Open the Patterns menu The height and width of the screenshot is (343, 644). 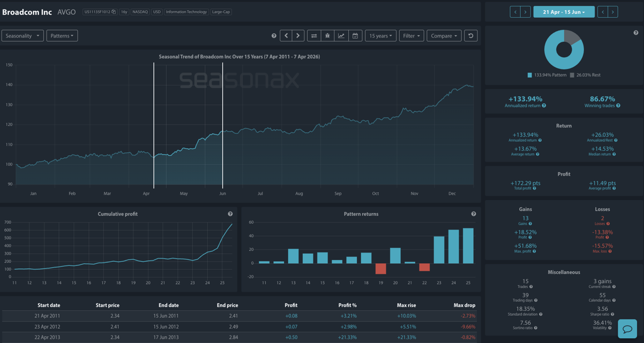point(62,36)
